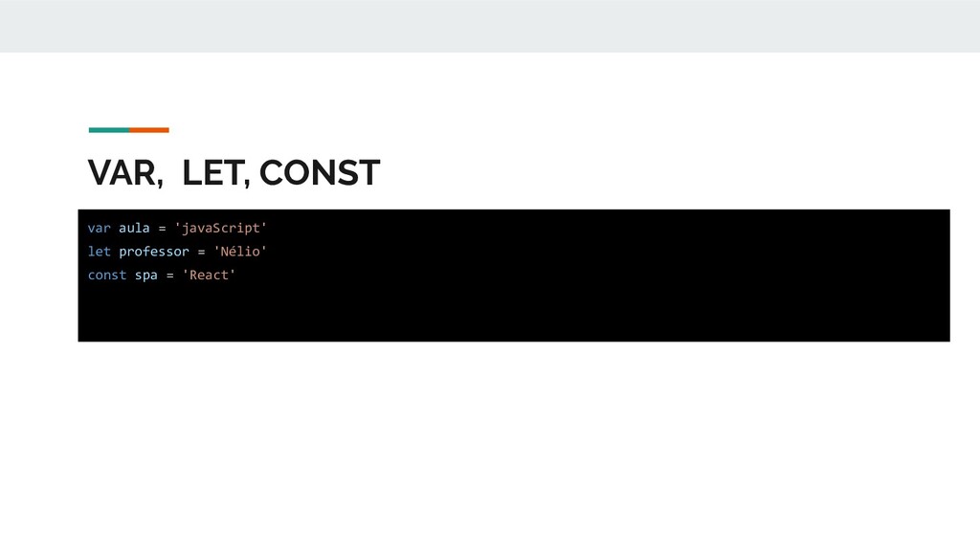This screenshot has width=980, height=551.
Task: Click the 'let' keyword in the code
Action: coord(99,252)
